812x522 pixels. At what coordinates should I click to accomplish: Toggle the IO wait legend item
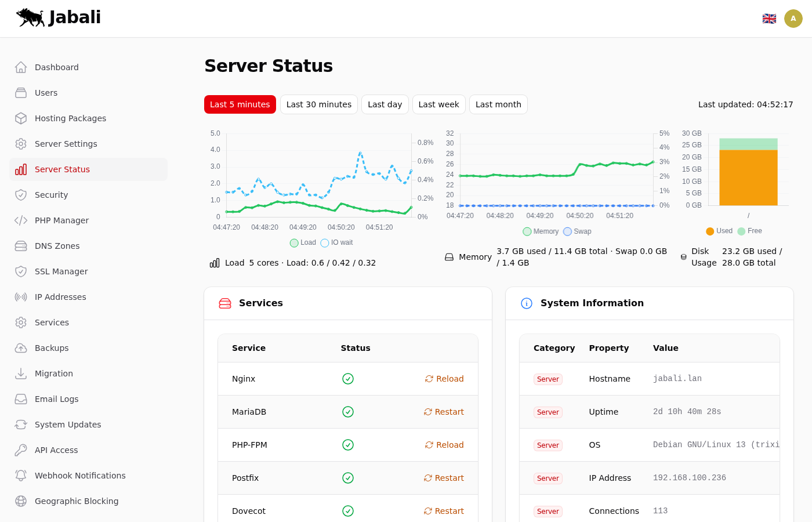pos(336,242)
